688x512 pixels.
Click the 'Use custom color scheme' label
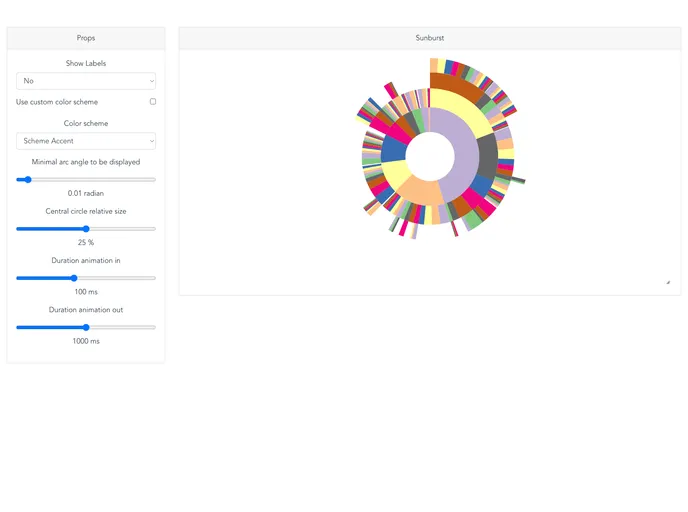57,102
